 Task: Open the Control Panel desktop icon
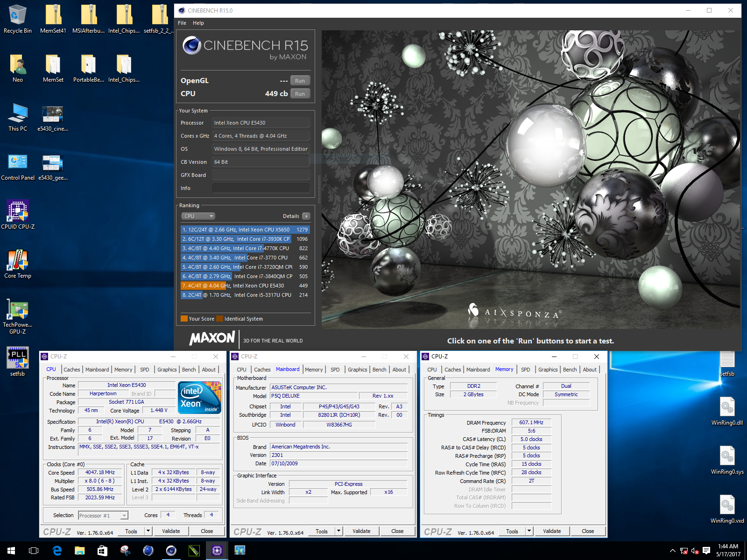tap(18, 166)
